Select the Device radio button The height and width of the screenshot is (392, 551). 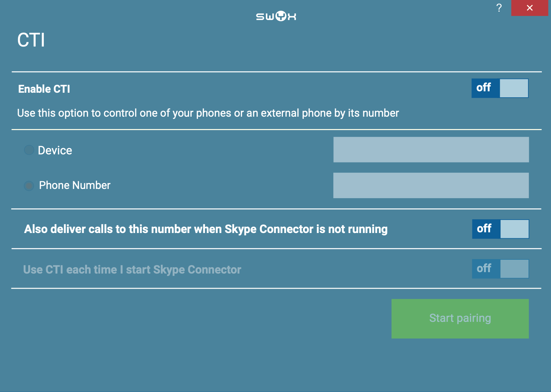29,150
